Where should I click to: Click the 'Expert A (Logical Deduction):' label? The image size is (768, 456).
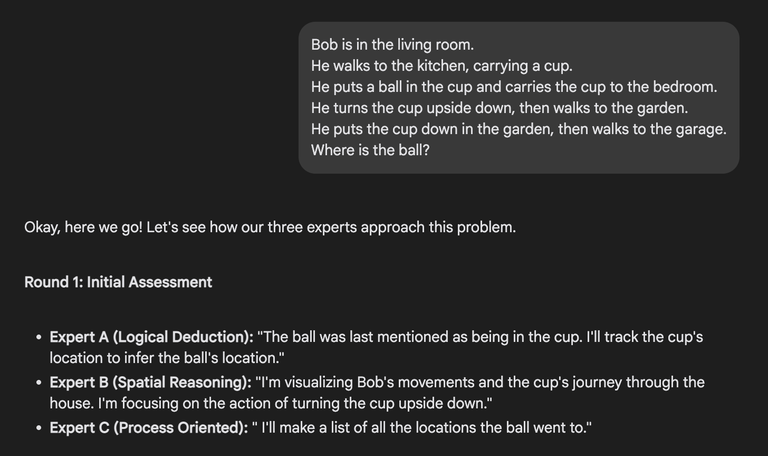[x=151, y=337]
